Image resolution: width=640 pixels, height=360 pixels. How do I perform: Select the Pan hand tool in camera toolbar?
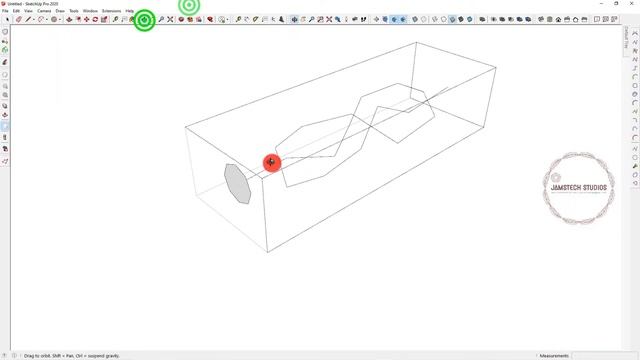coord(303,19)
